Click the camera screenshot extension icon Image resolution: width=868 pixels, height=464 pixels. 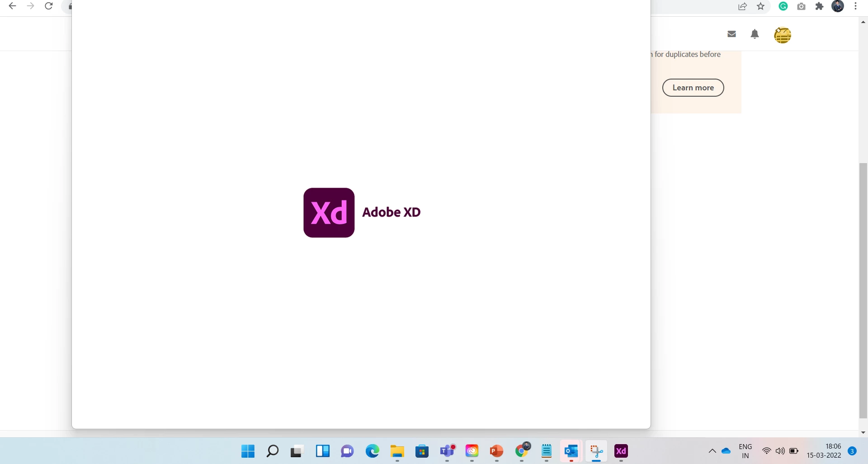[x=801, y=6]
